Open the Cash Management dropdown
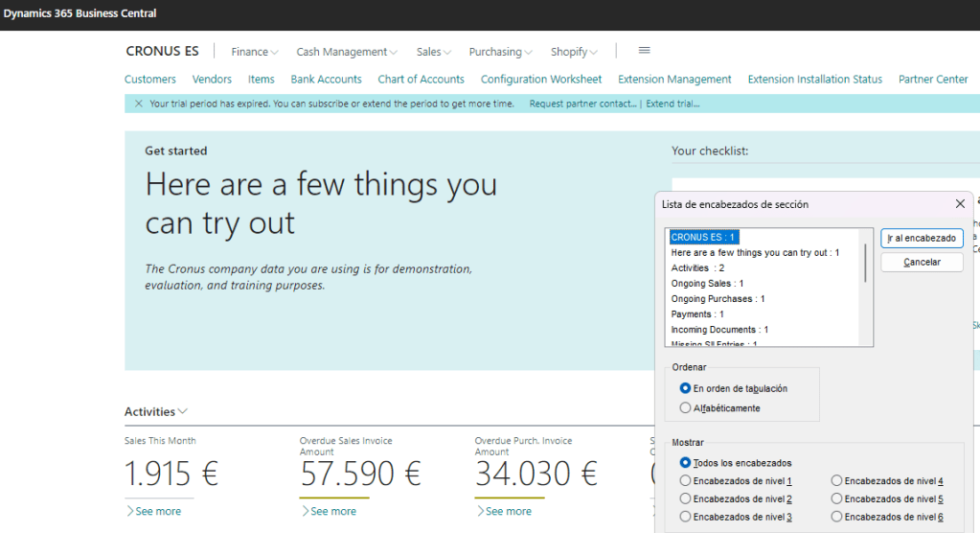The width and height of the screenshot is (980, 533). [x=346, y=52]
